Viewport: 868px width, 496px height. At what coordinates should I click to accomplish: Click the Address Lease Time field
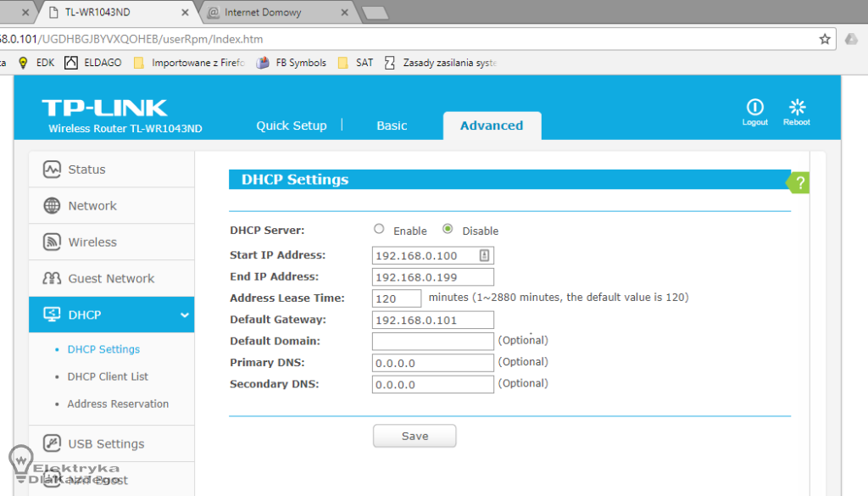(397, 298)
